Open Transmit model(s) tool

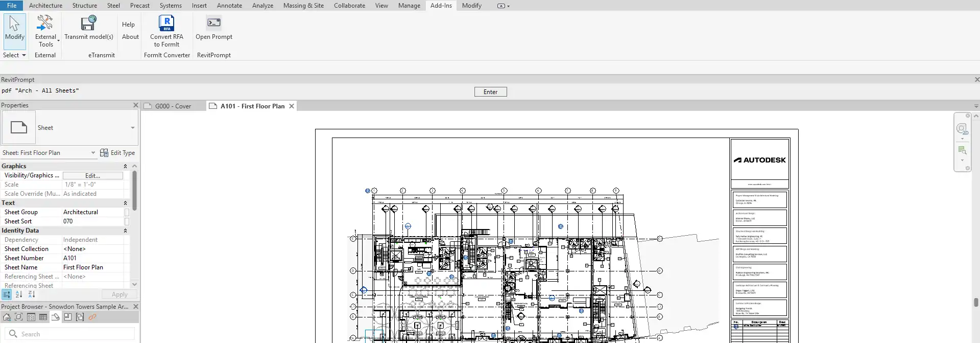88,23
